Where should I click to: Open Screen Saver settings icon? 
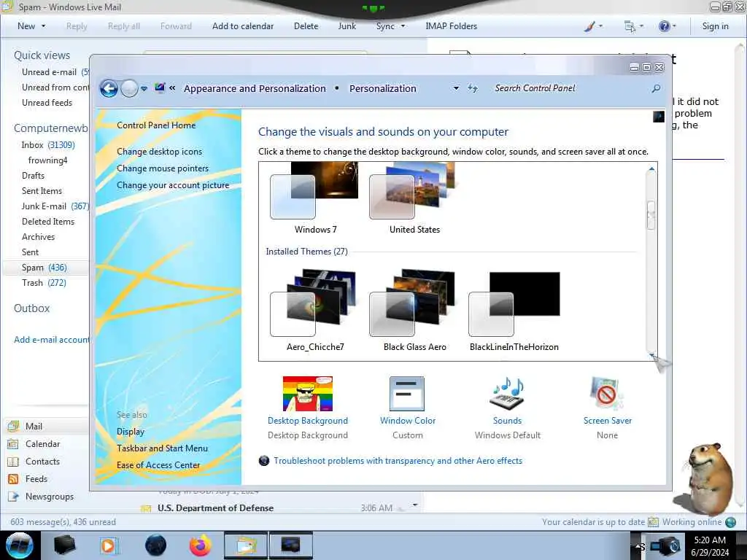tap(606, 394)
